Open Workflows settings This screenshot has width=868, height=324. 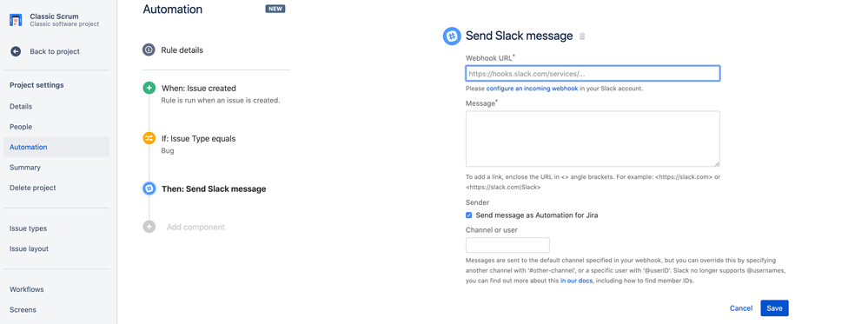[27, 289]
